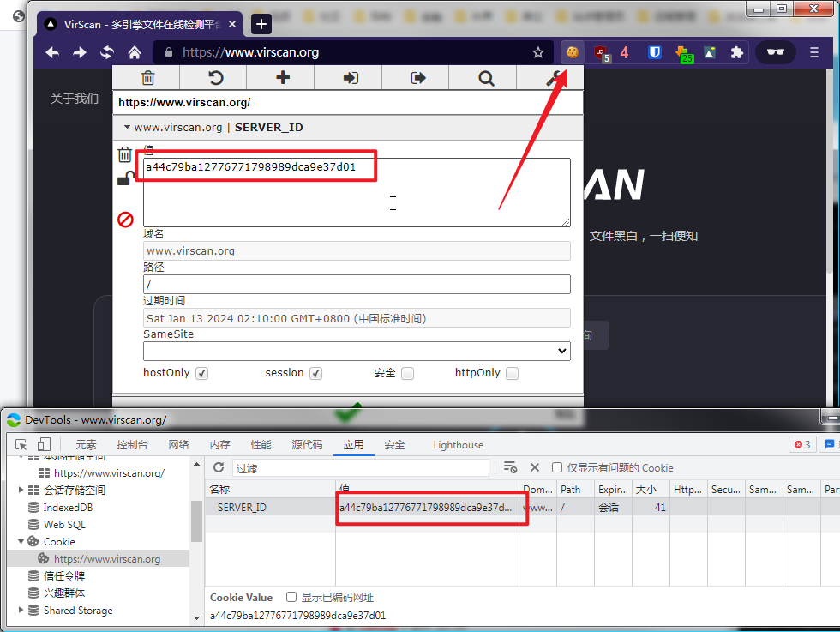
Task: Reload the virscan page
Action: coord(107,52)
